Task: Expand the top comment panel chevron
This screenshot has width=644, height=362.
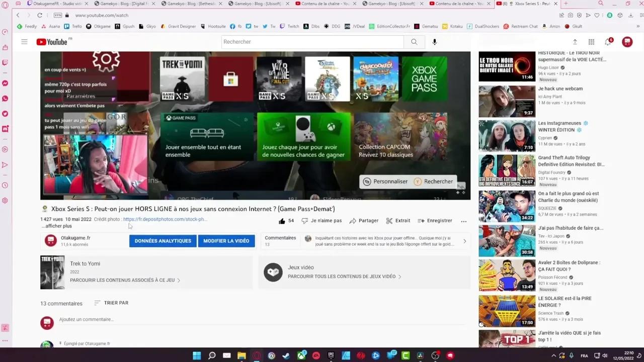Action: tap(464, 241)
